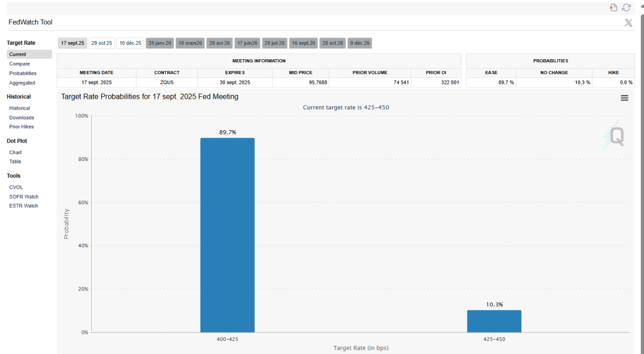The width and height of the screenshot is (644, 354).
Task: Open the Aggregated target rate view
Action: click(22, 83)
